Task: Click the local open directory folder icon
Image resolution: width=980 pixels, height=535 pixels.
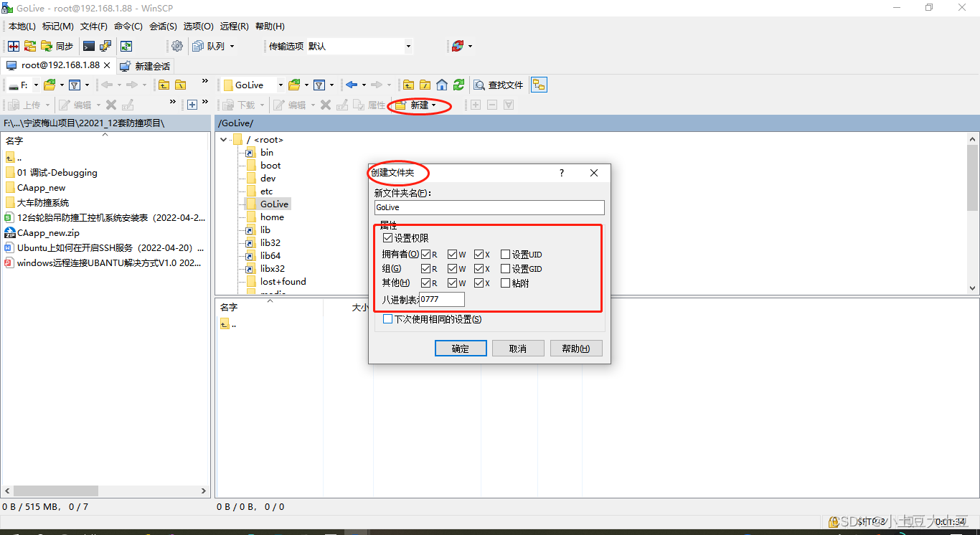Action: pyautogui.click(x=50, y=85)
